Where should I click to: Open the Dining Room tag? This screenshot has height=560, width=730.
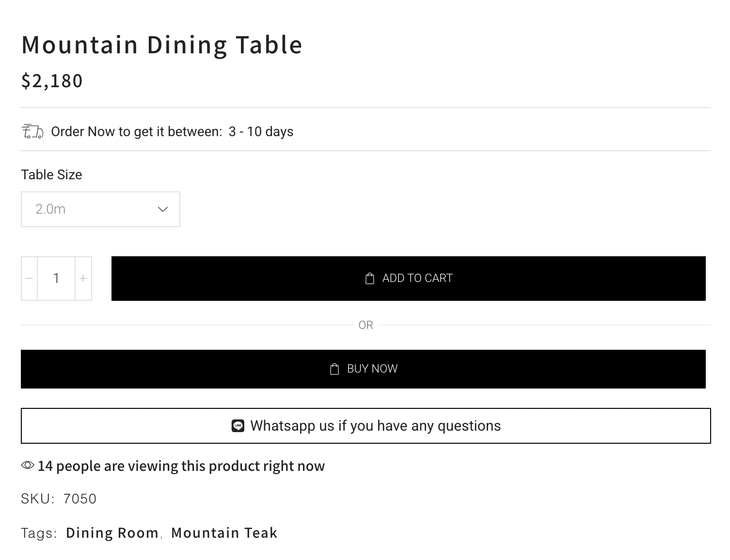coord(112,533)
